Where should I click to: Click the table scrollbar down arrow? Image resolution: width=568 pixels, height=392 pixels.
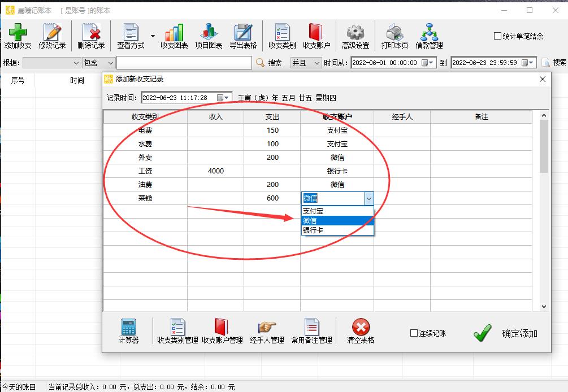pyautogui.click(x=543, y=307)
